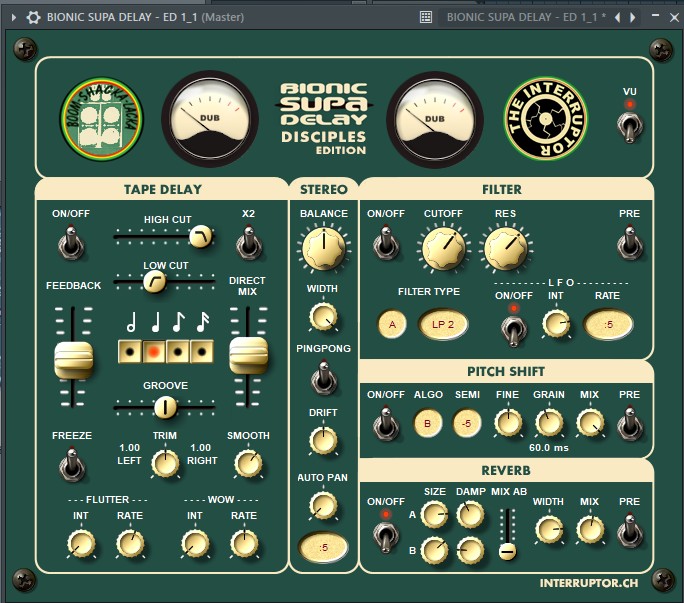Click the Flutter INT knob
Image resolution: width=684 pixels, height=603 pixels.
pyautogui.click(x=81, y=544)
